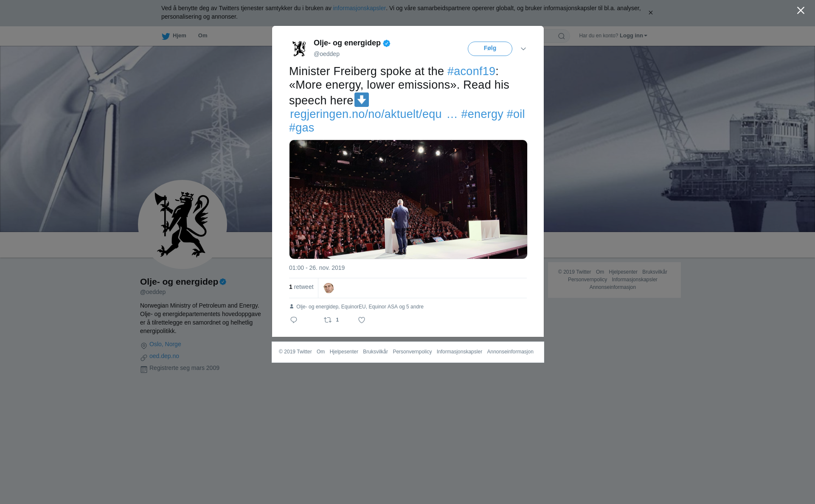
Task: Toggle the Følg follow button
Action: pos(490,48)
